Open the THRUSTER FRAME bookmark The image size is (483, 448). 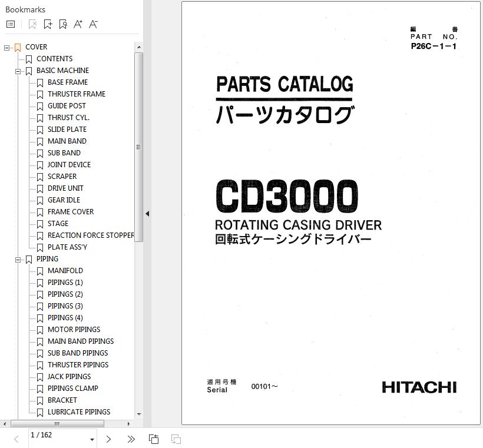(x=77, y=94)
